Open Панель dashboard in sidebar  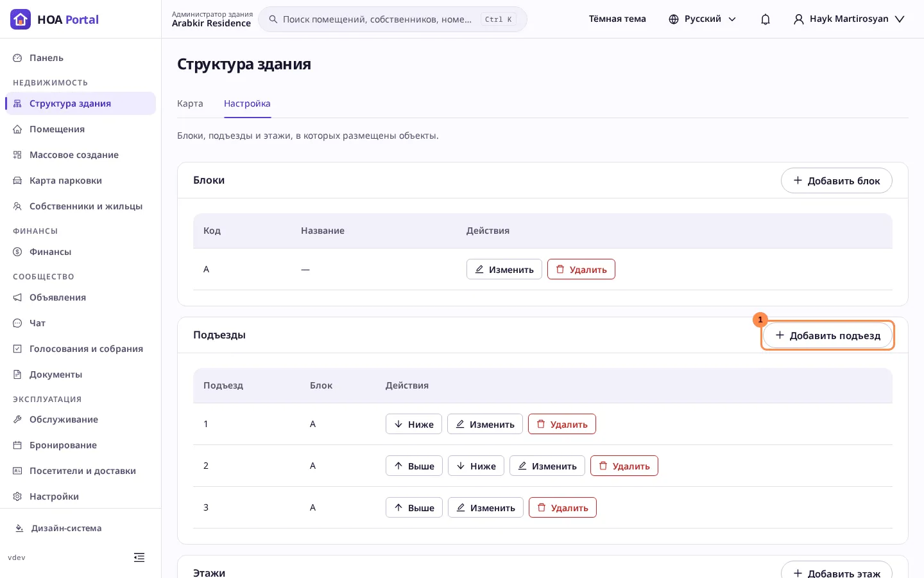tap(80, 58)
